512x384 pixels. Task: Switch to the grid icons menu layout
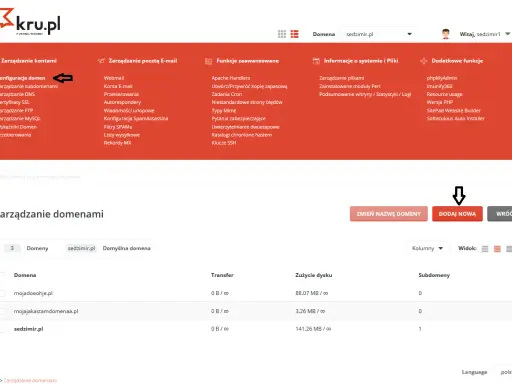(x=282, y=34)
